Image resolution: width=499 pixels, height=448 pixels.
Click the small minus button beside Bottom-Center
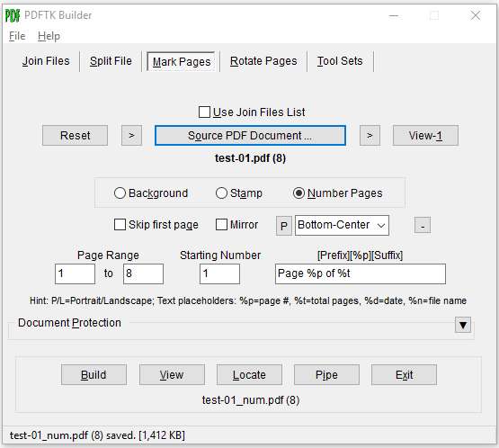click(x=423, y=226)
